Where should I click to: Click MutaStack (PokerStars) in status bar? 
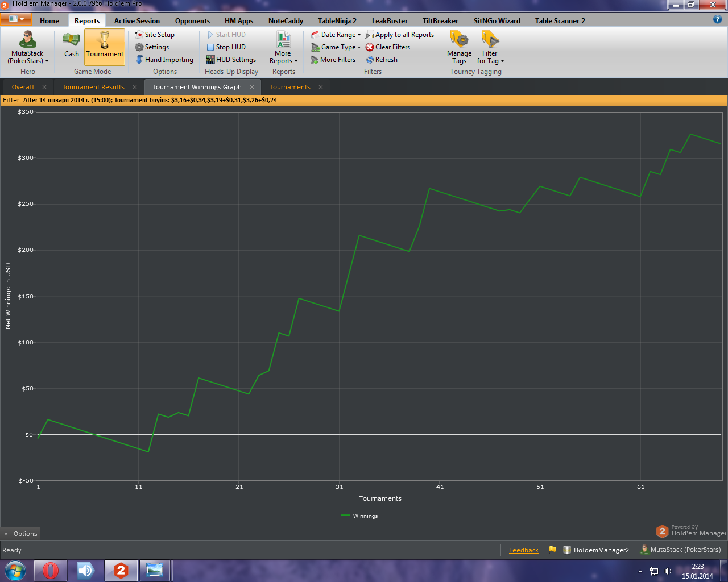(x=680, y=550)
